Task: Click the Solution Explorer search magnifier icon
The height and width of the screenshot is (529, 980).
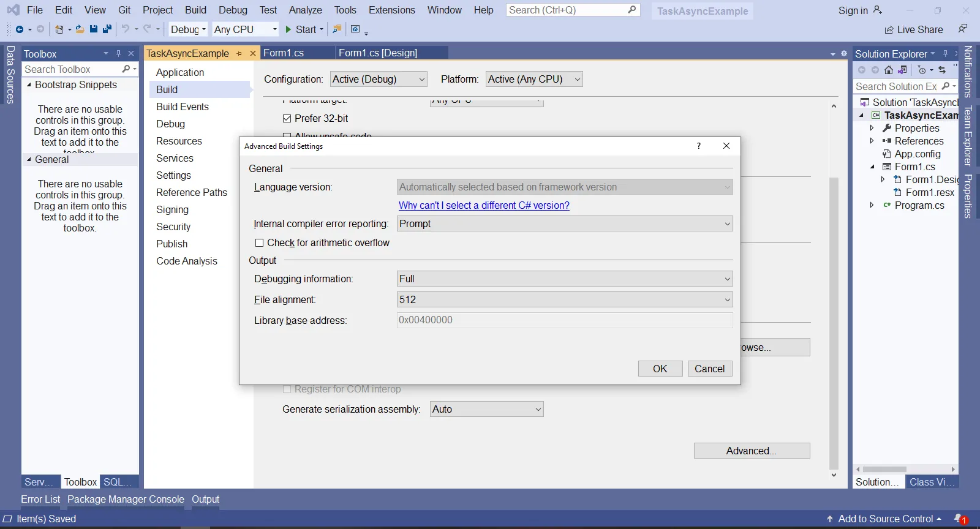Action: 945,86
